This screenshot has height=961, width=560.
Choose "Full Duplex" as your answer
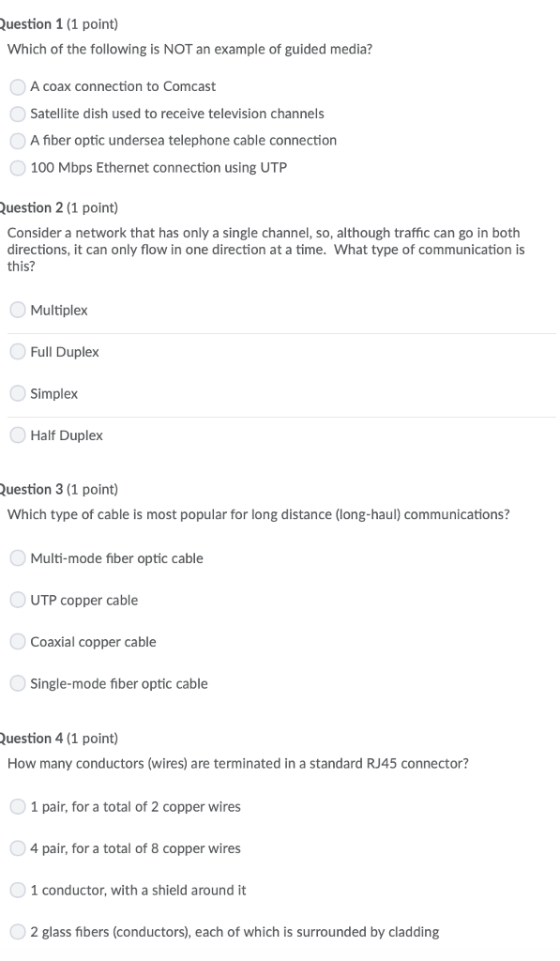click(x=17, y=351)
